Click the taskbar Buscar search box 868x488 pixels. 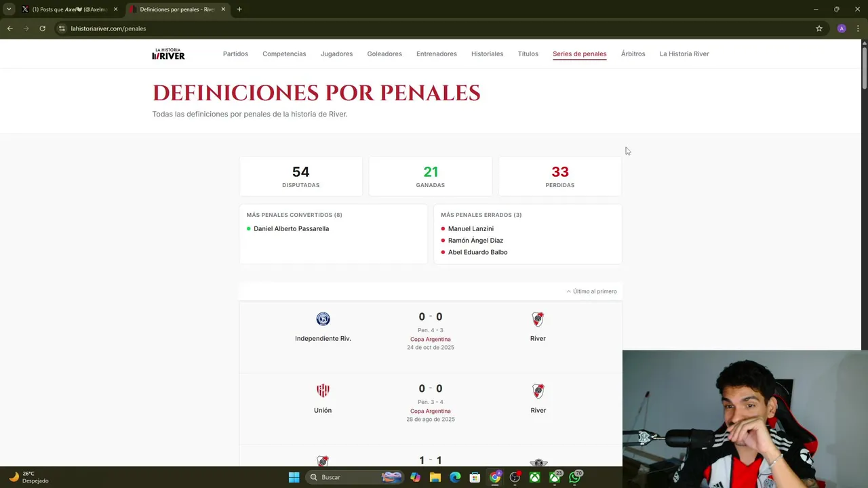[354, 477]
